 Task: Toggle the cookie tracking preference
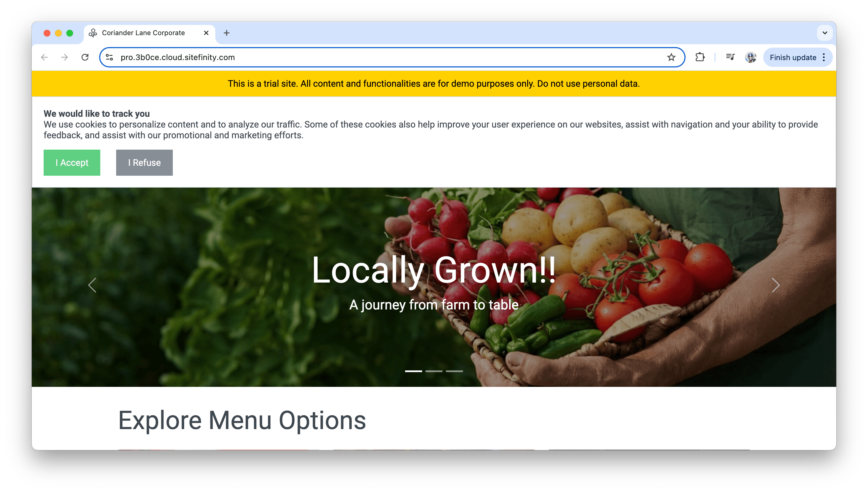pyautogui.click(x=144, y=162)
